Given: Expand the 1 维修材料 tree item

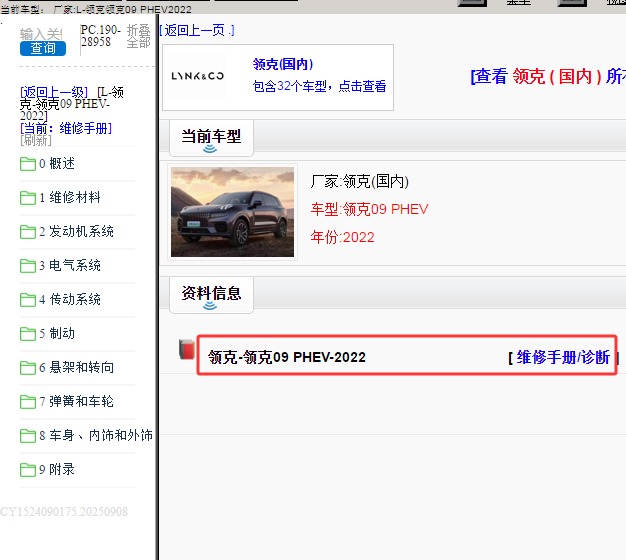Looking at the screenshot, I should (x=69, y=197).
